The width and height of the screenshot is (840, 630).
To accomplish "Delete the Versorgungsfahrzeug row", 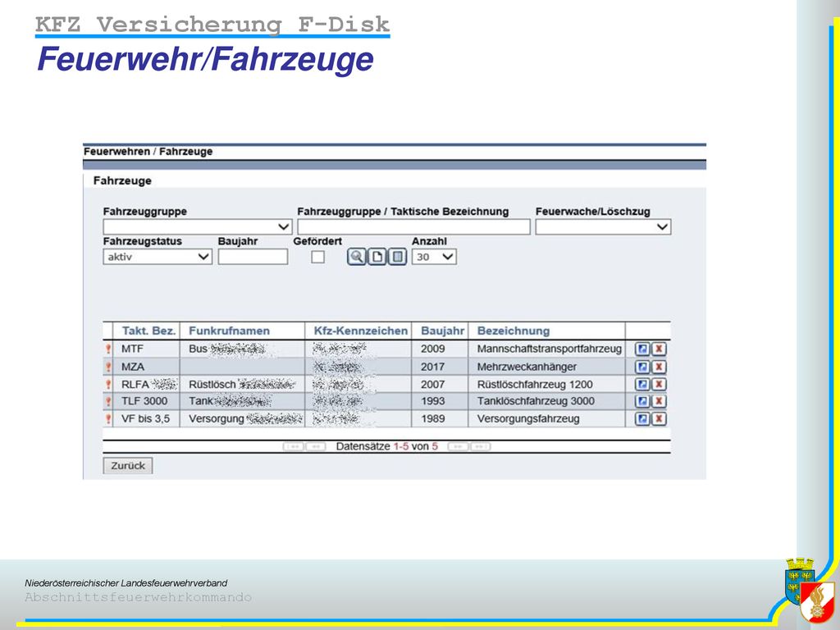I will click(659, 419).
